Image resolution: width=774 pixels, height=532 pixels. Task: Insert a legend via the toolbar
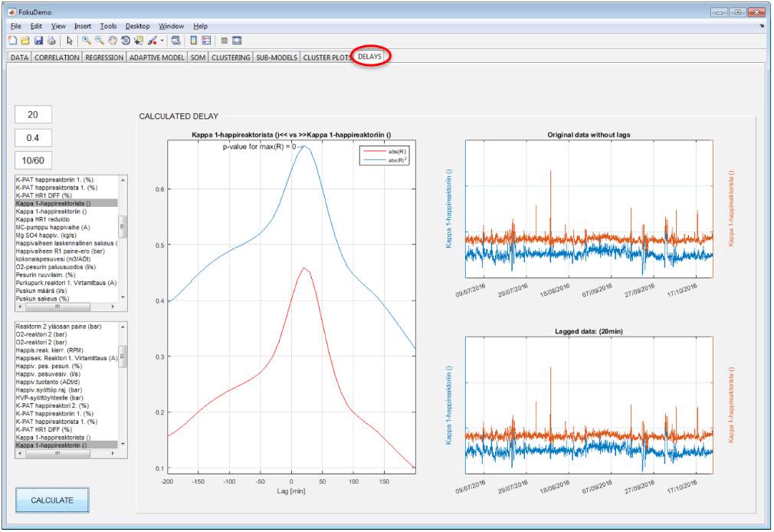coord(206,41)
